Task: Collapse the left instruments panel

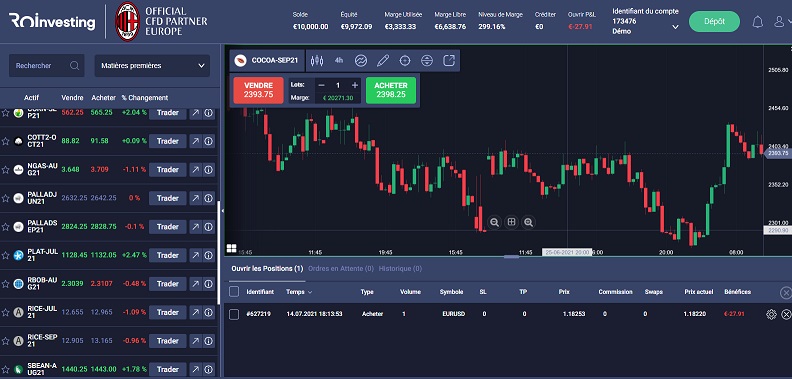Action: 221,211
